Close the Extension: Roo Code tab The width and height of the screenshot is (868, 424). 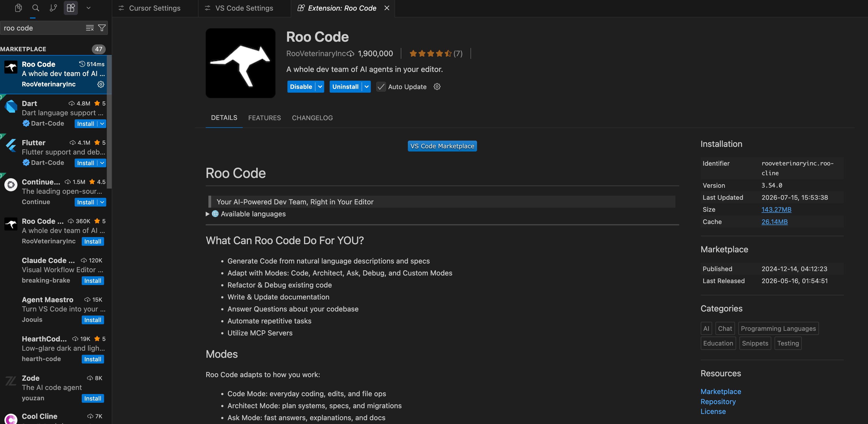(x=387, y=8)
